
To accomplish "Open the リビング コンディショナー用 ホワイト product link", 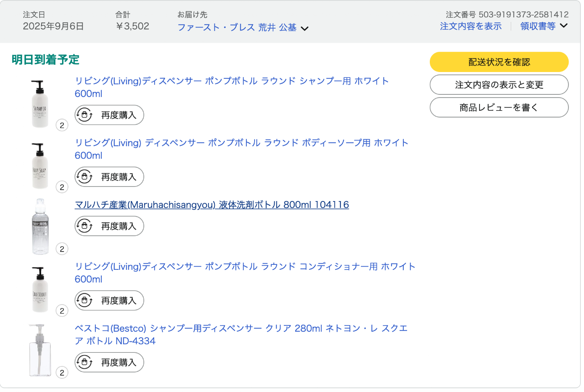I will click(245, 267).
